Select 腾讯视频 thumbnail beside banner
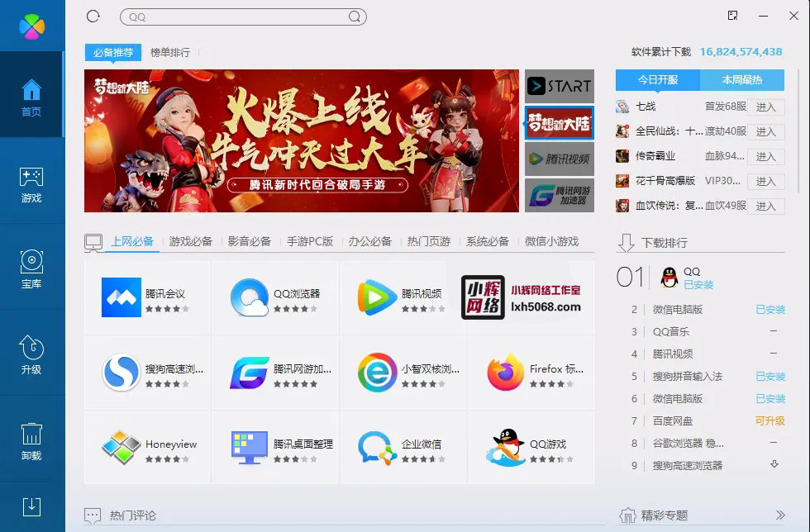 (x=560, y=159)
